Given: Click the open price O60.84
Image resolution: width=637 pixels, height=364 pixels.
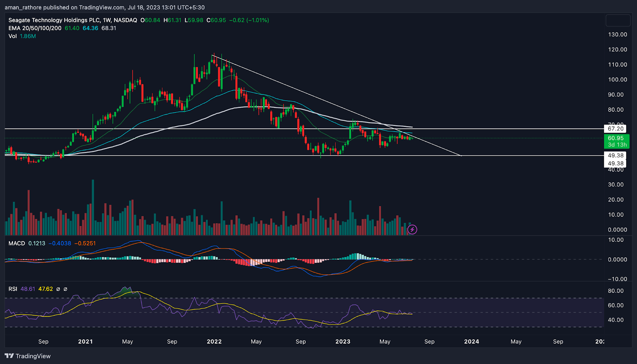Looking at the screenshot, I should coord(150,20).
